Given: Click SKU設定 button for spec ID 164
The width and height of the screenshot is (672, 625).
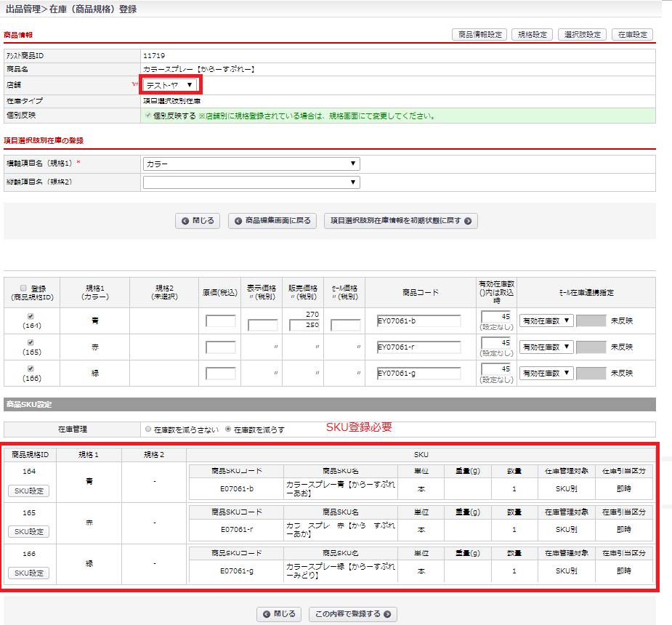Looking at the screenshot, I should (x=29, y=491).
